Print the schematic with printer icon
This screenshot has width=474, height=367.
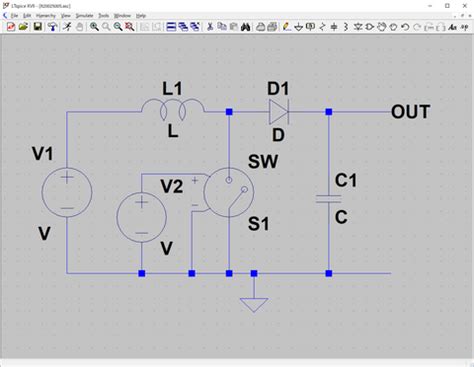273,27
